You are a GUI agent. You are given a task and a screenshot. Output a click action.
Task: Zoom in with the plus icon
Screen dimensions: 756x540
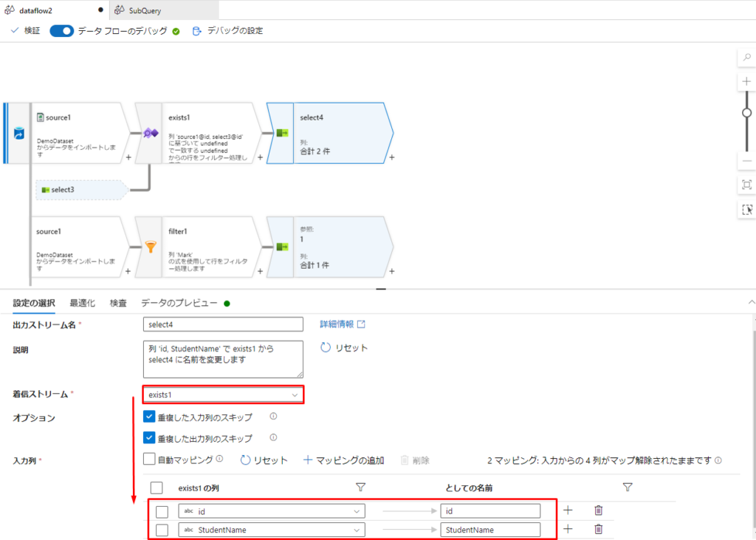[x=747, y=81]
